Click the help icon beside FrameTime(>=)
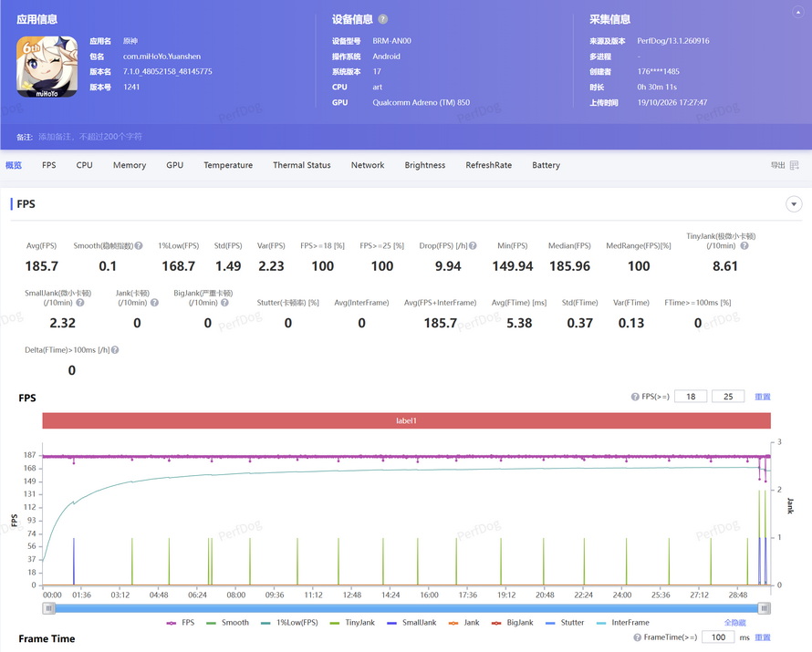This screenshot has width=812, height=652. tap(638, 637)
